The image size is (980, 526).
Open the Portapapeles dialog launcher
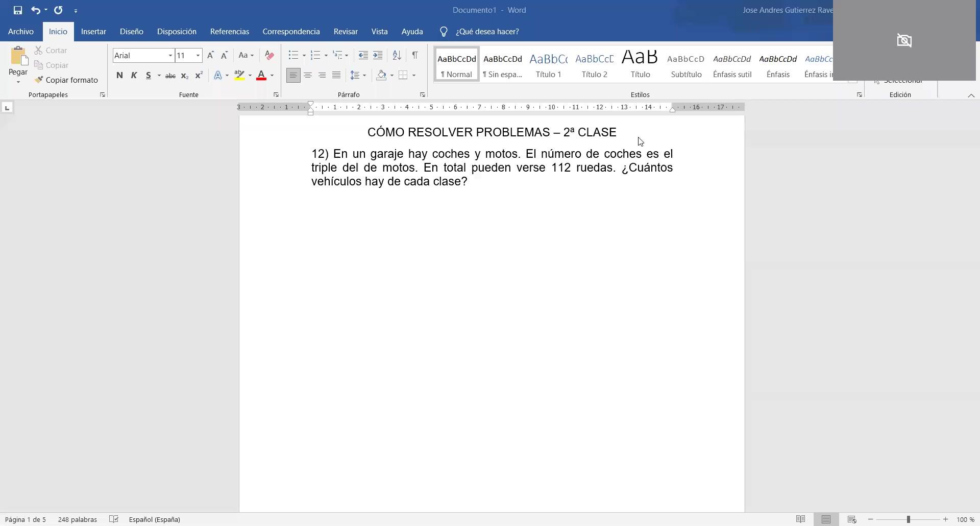coord(103,95)
